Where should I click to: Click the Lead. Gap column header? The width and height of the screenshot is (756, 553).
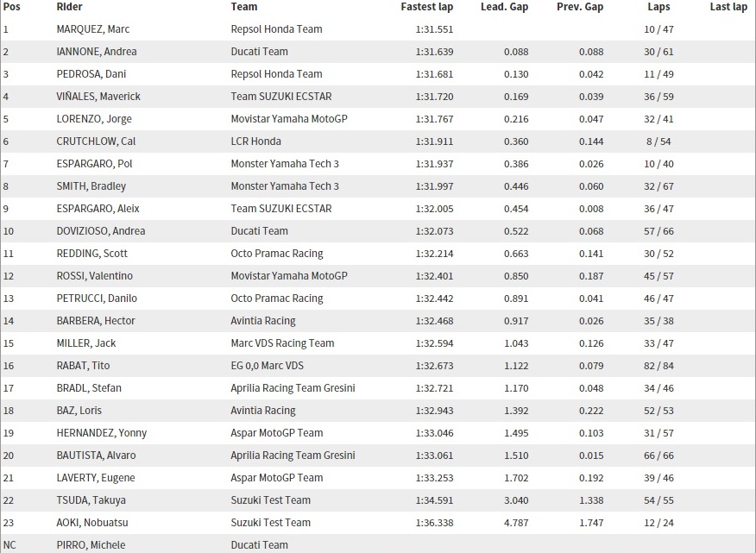tap(504, 7)
